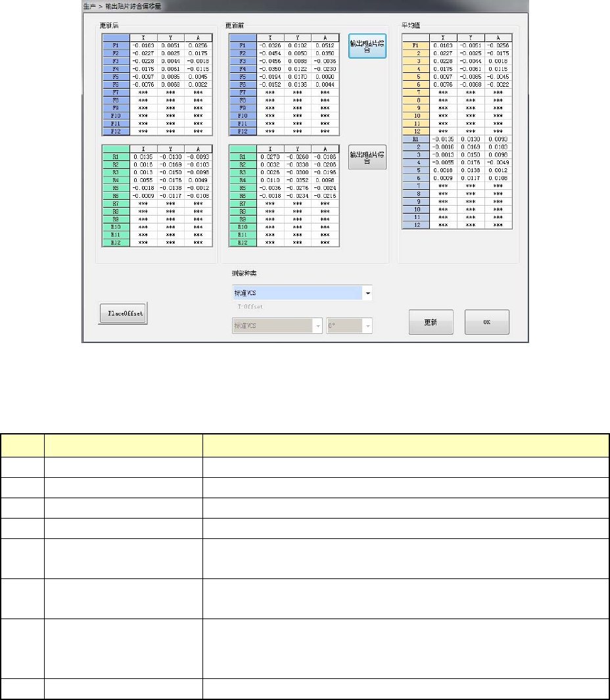This screenshot has height=700, width=610.
Task: Select -0.0152 cell in 更新前 F6 row
Action: (270, 85)
